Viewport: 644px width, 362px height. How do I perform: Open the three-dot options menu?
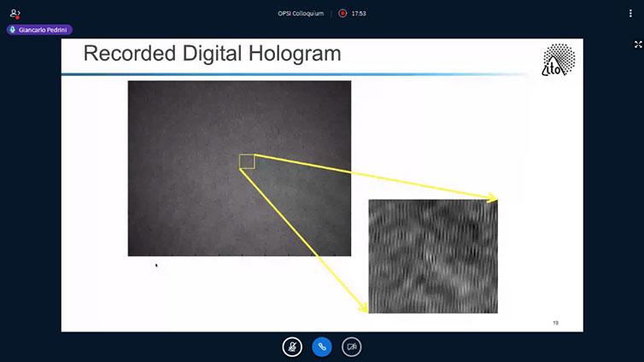(630, 14)
